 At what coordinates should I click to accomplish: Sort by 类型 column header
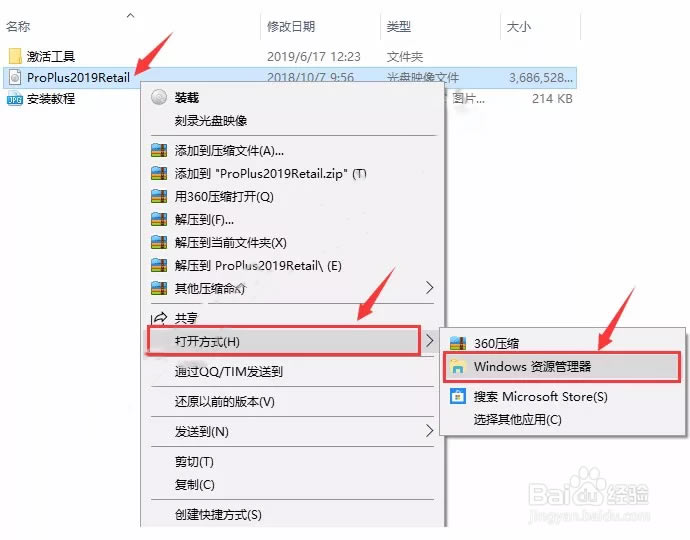(399, 26)
